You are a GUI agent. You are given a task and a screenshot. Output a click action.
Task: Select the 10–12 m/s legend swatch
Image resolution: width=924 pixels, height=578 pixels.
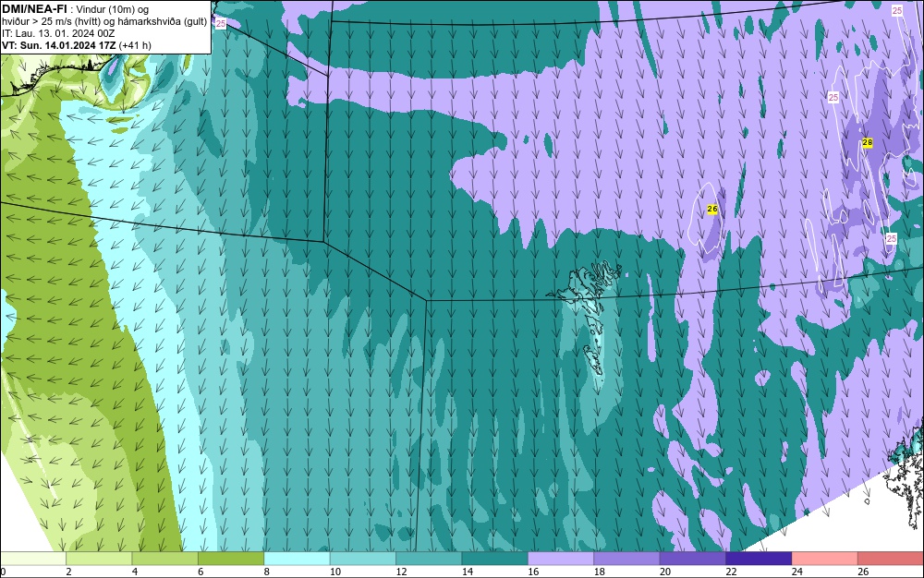(363, 559)
